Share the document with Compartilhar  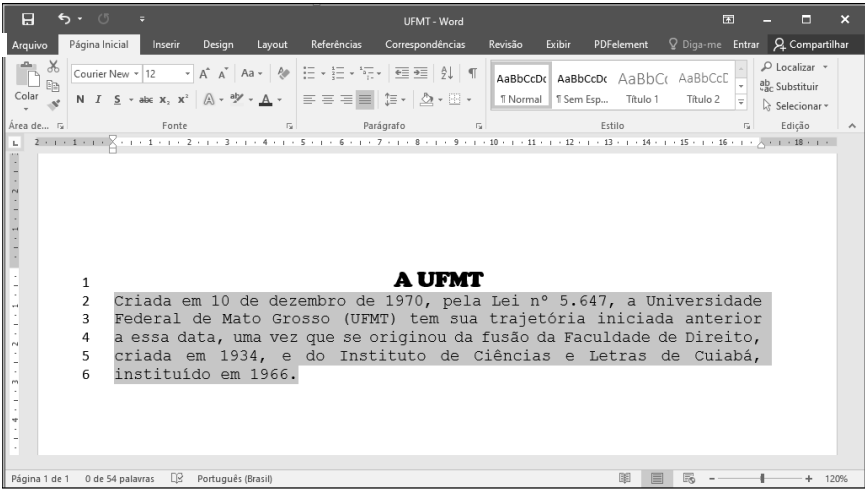click(811, 44)
